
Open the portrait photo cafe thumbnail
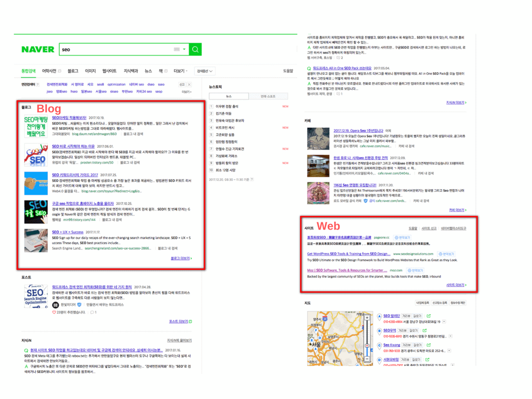coord(318,138)
